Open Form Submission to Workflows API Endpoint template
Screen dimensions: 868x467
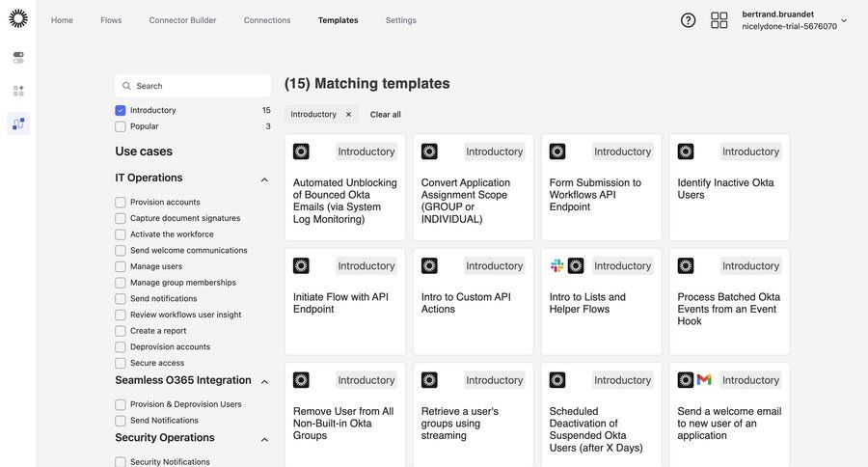pos(601,187)
